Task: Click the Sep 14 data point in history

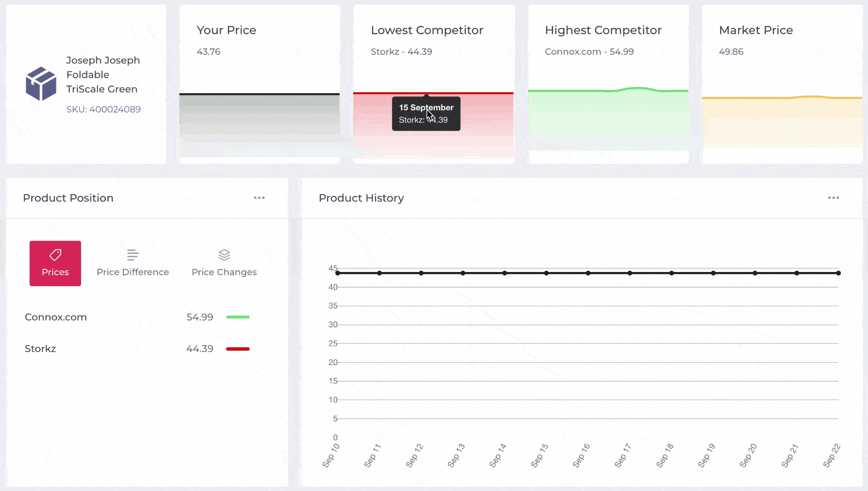Action: (505, 273)
